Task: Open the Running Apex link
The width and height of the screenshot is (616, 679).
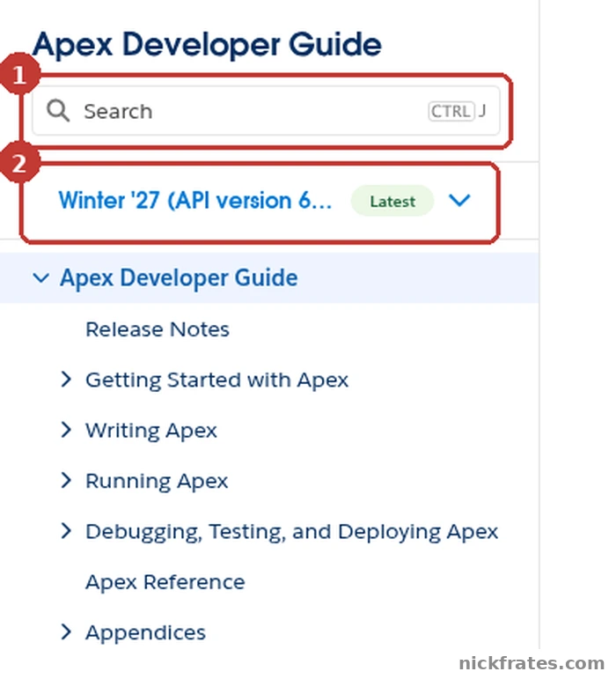Action: (x=157, y=481)
